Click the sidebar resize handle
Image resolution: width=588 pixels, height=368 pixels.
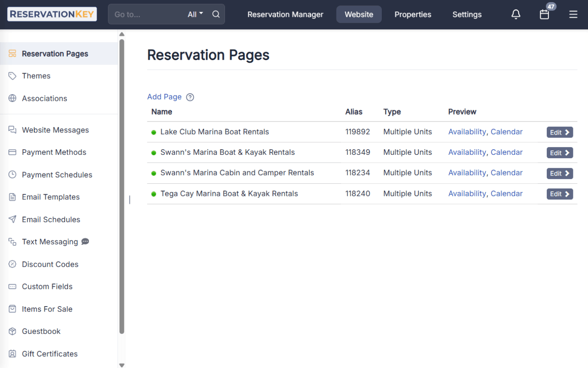(129, 200)
